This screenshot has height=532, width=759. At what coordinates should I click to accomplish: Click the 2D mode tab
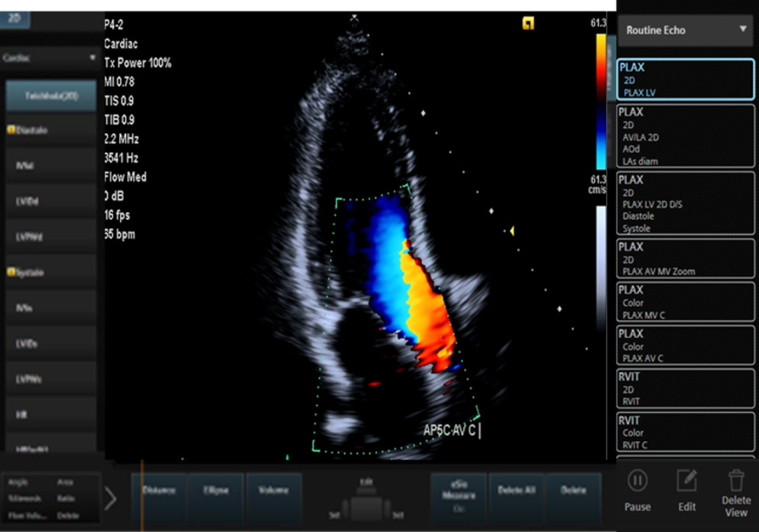pyautogui.click(x=15, y=18)
